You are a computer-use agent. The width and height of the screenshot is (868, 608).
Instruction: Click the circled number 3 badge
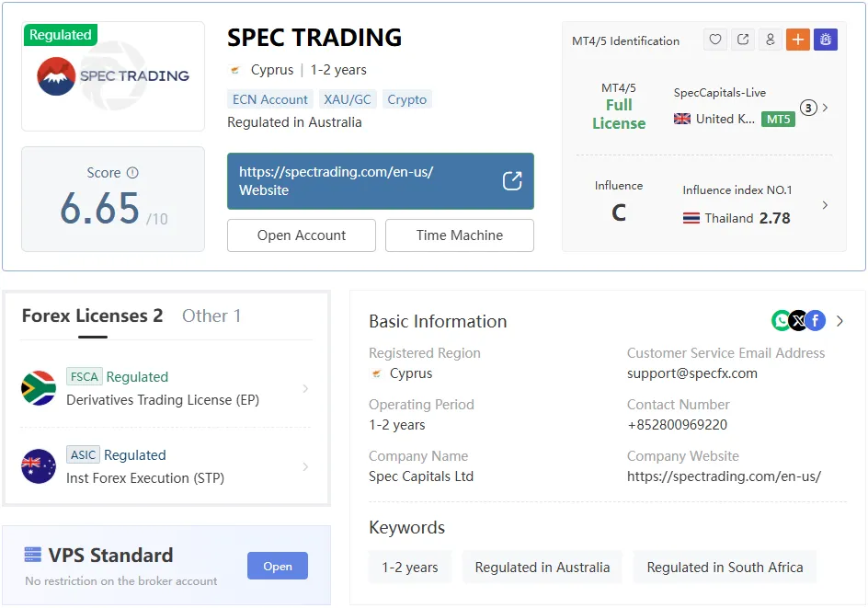click(808, 108)
